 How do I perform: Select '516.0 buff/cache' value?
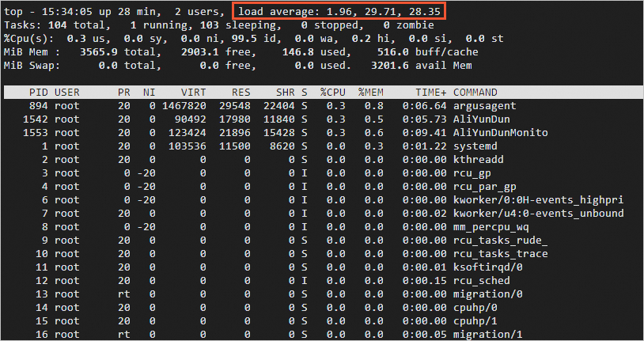tap(427, 52)
